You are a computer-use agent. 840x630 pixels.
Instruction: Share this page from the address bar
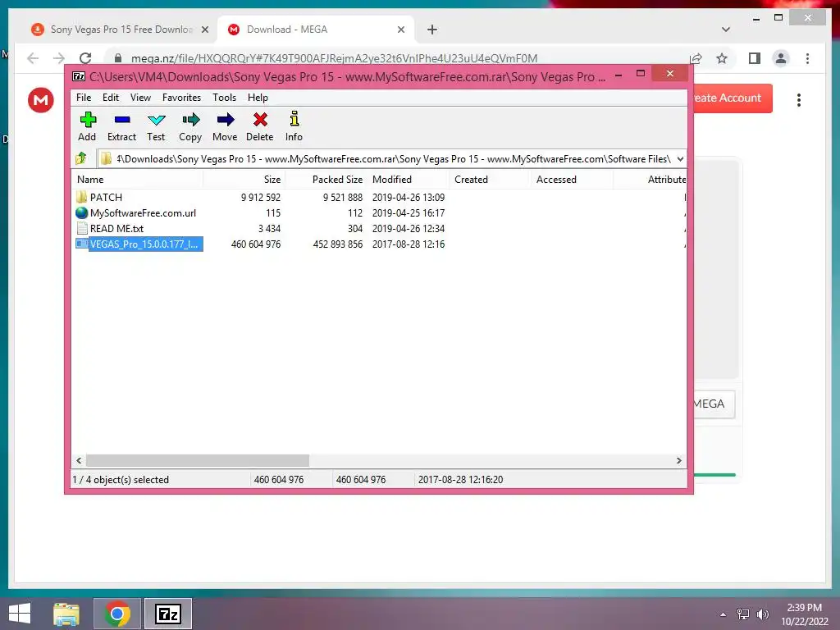[x=696, y=58]
